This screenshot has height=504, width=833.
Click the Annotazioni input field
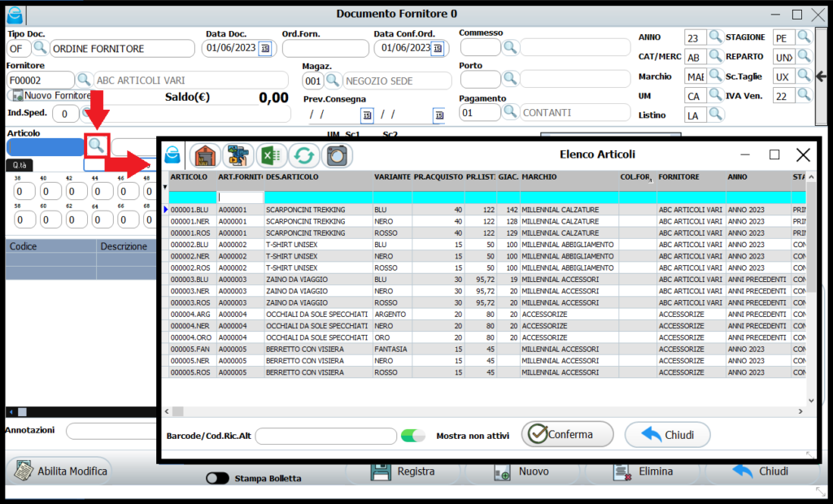(x=111, y=431)
